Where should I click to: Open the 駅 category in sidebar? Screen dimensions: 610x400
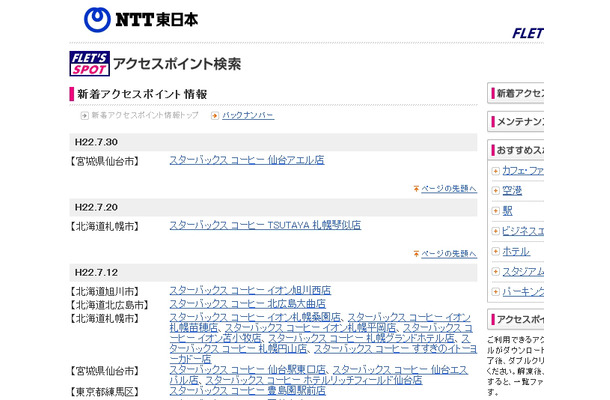507,211
